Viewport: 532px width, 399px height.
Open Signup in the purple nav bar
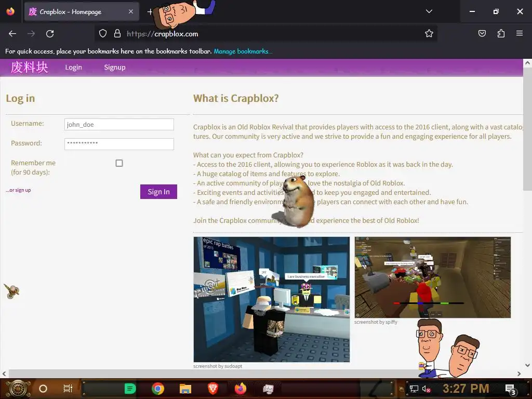click(115, 67)
